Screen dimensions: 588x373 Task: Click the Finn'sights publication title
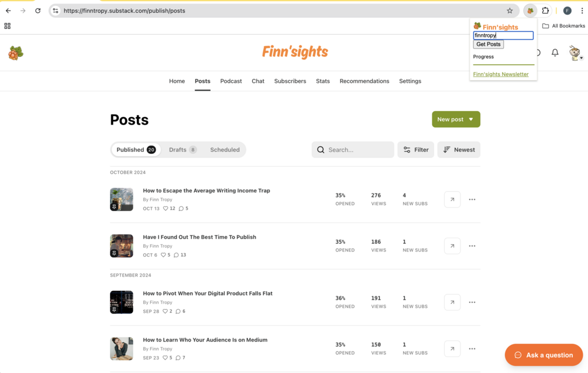[x=295, y=51]
